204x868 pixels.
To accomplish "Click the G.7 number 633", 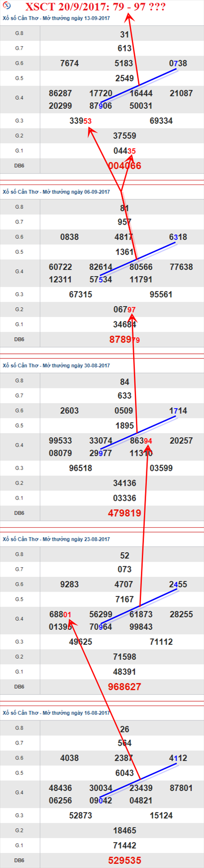I will [125, 396].
